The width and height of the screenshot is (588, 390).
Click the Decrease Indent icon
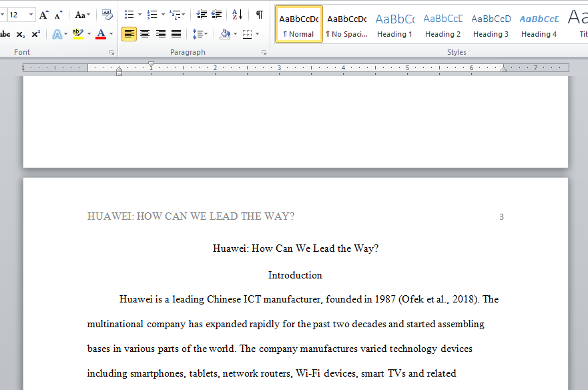[x=202, y=15]
